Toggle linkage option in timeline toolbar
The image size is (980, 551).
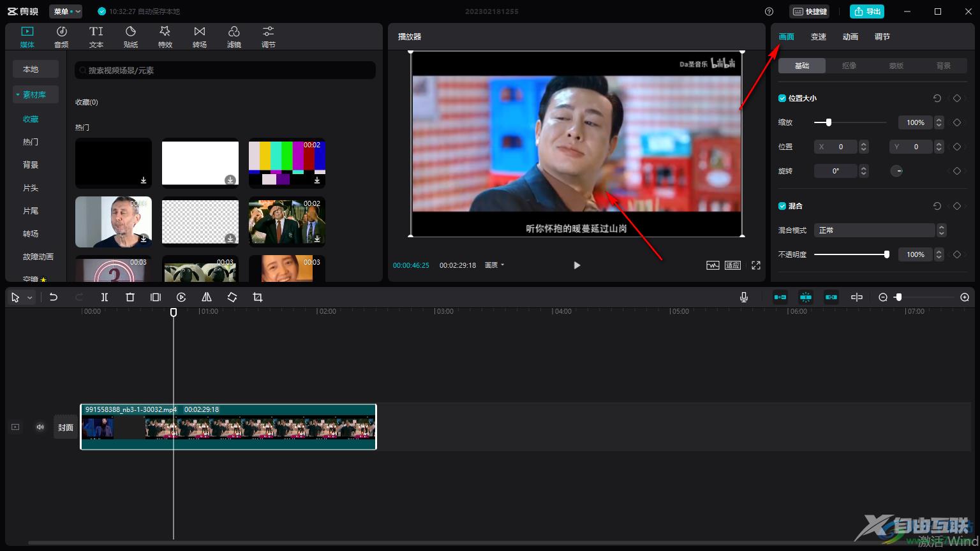[x=831, y=297]
